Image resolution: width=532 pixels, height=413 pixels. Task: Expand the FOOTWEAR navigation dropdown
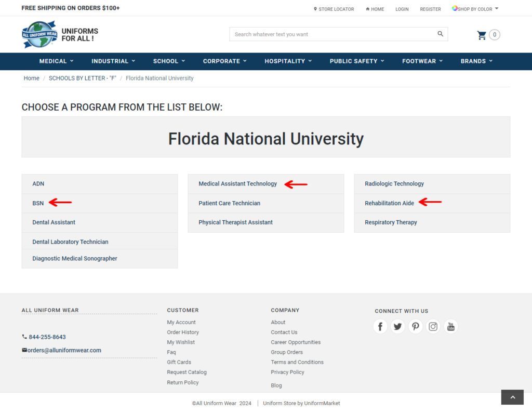pos(421,61)
